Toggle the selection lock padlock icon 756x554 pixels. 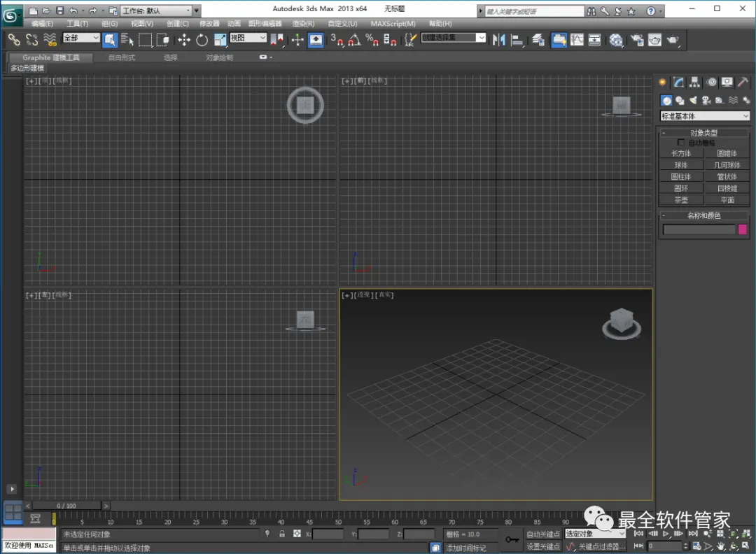[x=282, y=534]
